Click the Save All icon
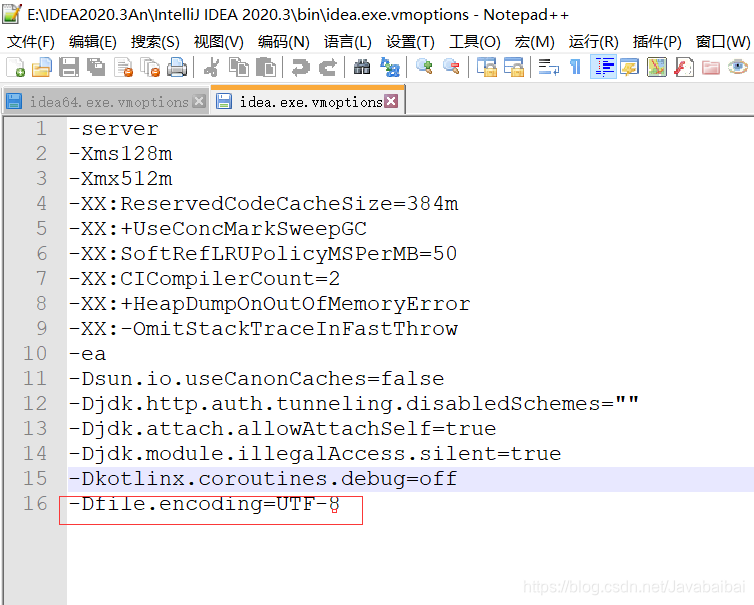 point(96,67)
